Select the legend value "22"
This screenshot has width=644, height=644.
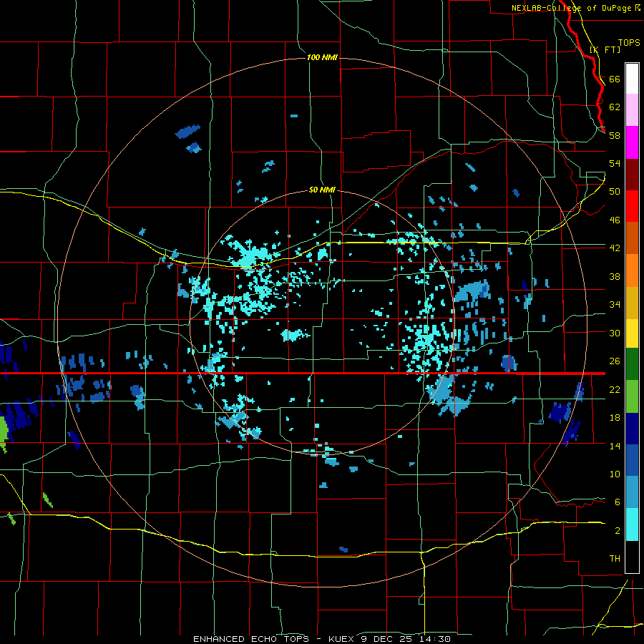coord(615,389)
